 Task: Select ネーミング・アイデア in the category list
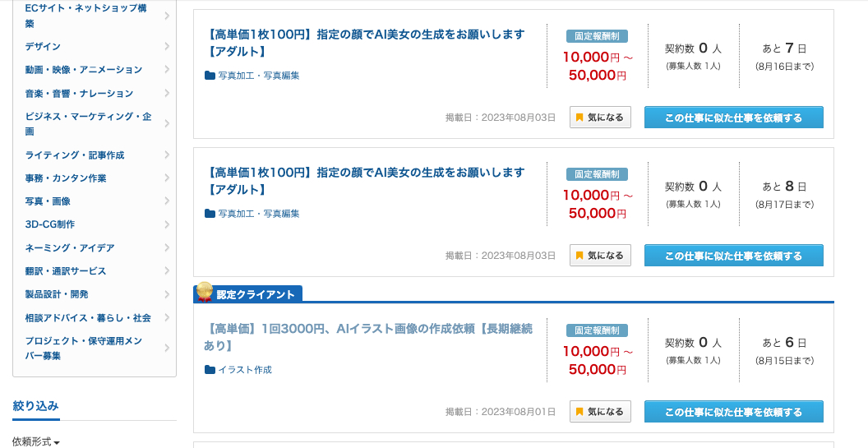(x=95, y=247)
